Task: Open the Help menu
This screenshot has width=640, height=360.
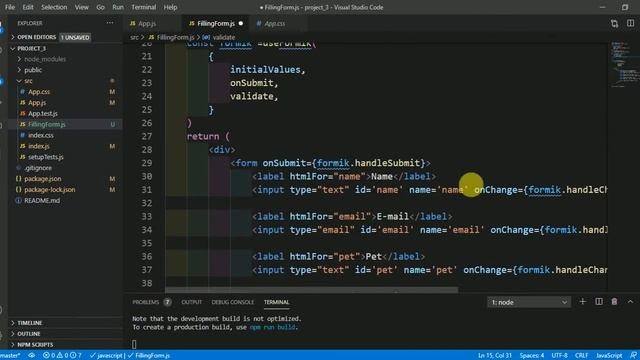Action: (x=170, y=7)
